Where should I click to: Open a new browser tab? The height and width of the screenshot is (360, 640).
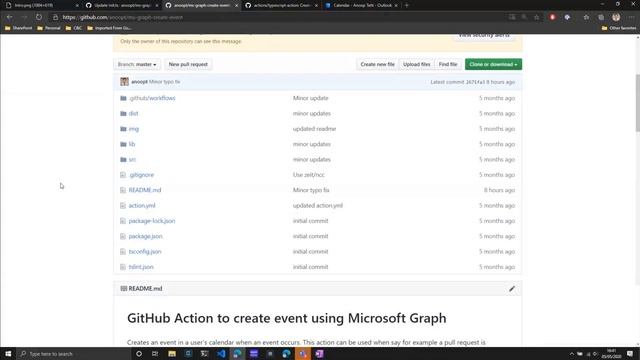coord(407,5)
